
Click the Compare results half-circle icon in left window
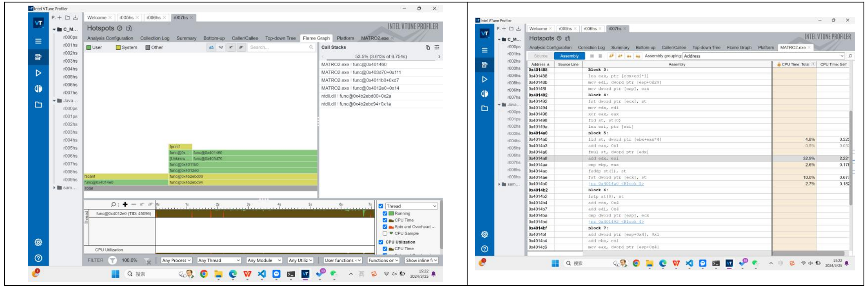click(x=38, y=89)
